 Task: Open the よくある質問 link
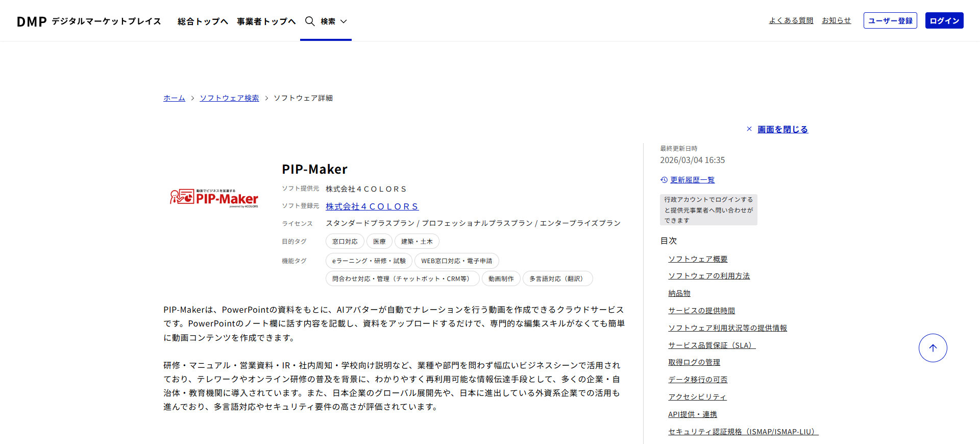tap(791, 20)
